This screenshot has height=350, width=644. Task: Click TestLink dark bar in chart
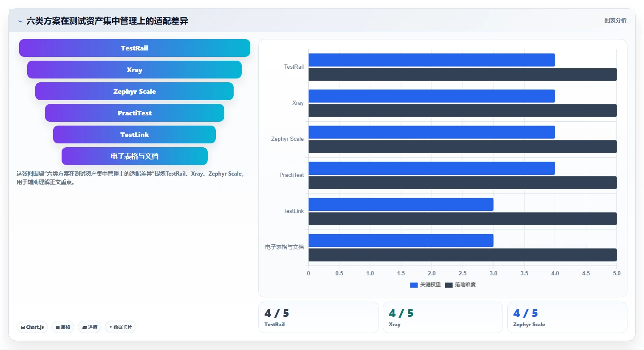463,218
